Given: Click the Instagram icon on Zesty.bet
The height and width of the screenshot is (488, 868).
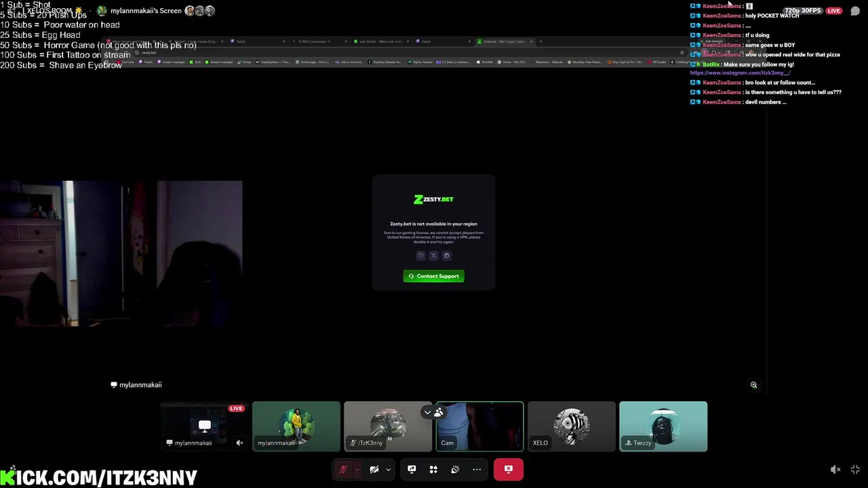Looking at the screenshot, I should [x=420, y=256].
